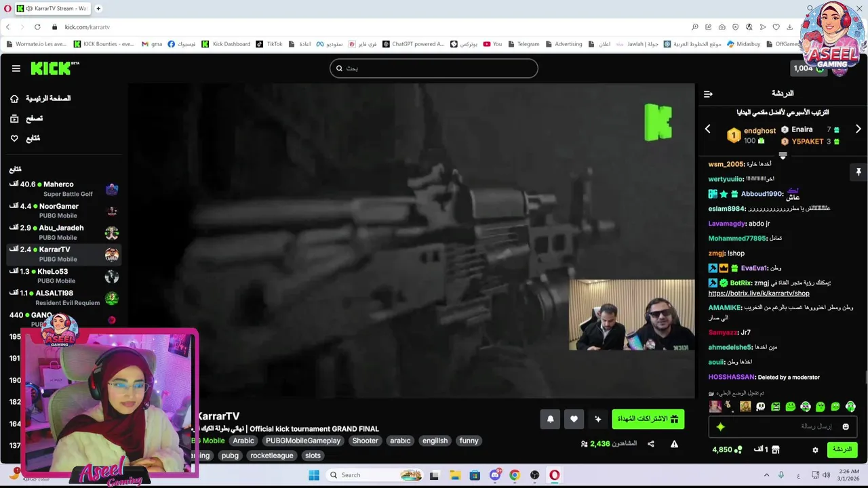Click the slots tag

coord(313,455)
